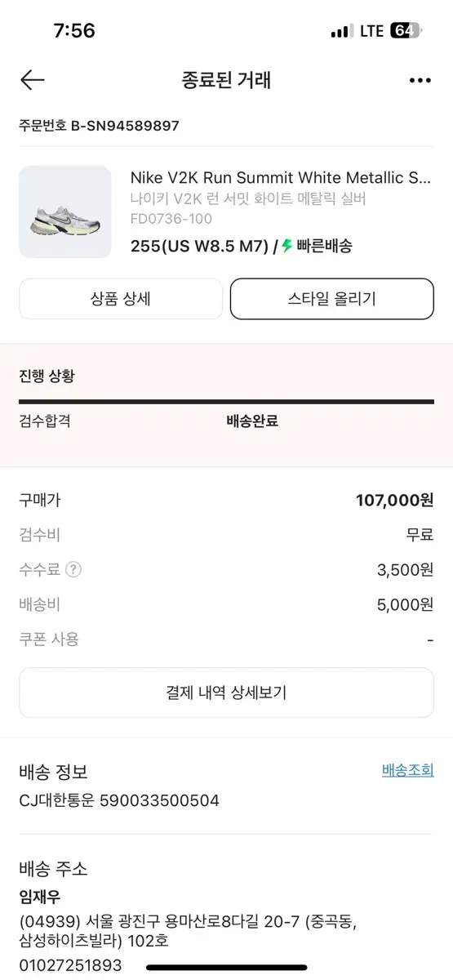
Task: Tap the 쿠폰 사용 row
Action: click(x=226, y=639)
